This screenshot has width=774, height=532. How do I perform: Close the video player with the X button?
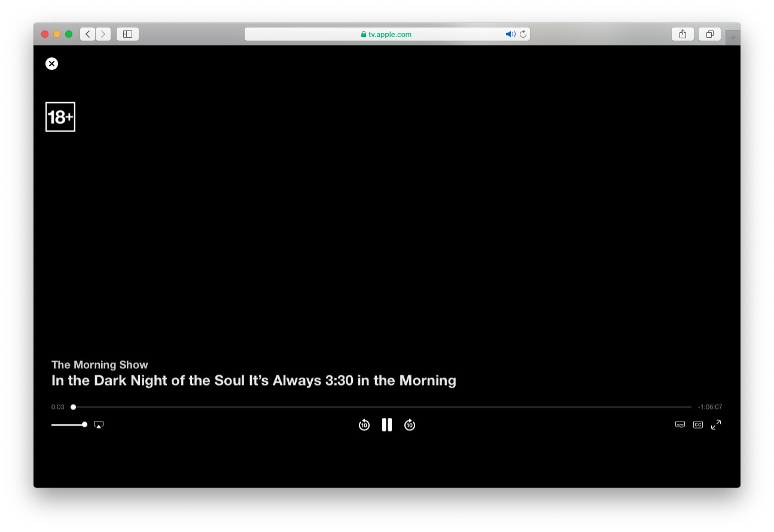52,63
